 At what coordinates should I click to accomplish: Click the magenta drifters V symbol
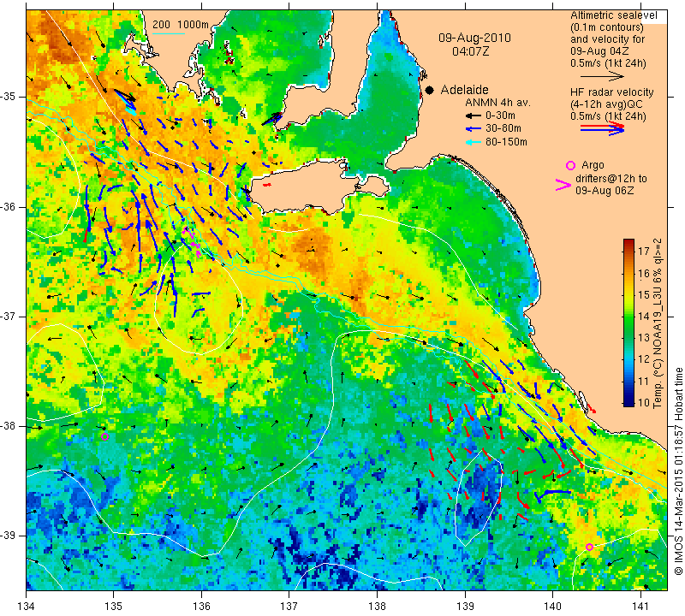563,185
